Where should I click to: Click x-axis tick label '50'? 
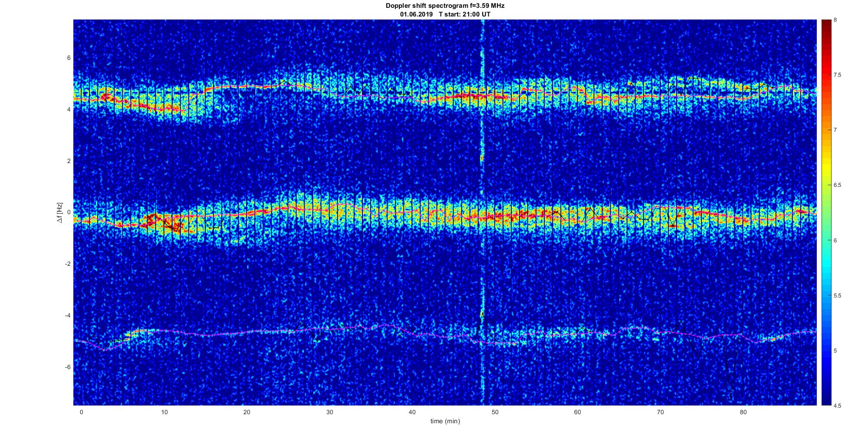tap(495, 412)
